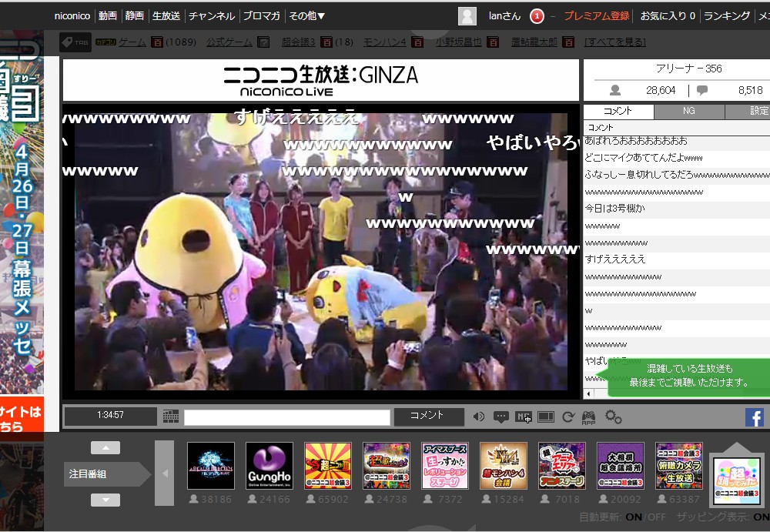Turn 自動更新 OFF
Image resolution: width=770 pixels, height=532 pixels.
657,517
